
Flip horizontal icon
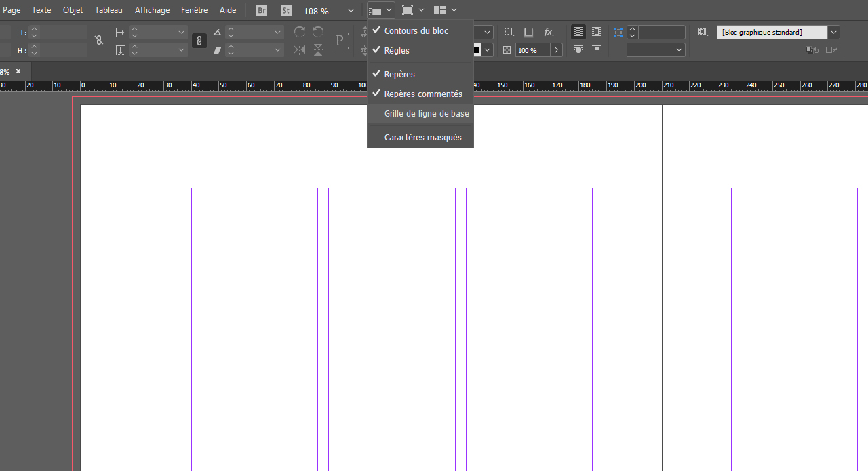[x=300, y=49]
